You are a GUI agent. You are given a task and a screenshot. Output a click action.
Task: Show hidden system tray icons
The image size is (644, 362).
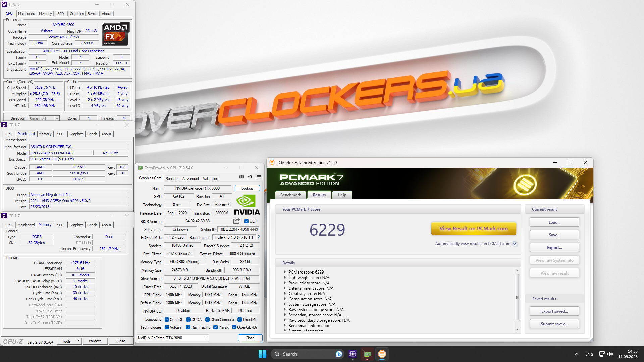(x=576, y=354)
